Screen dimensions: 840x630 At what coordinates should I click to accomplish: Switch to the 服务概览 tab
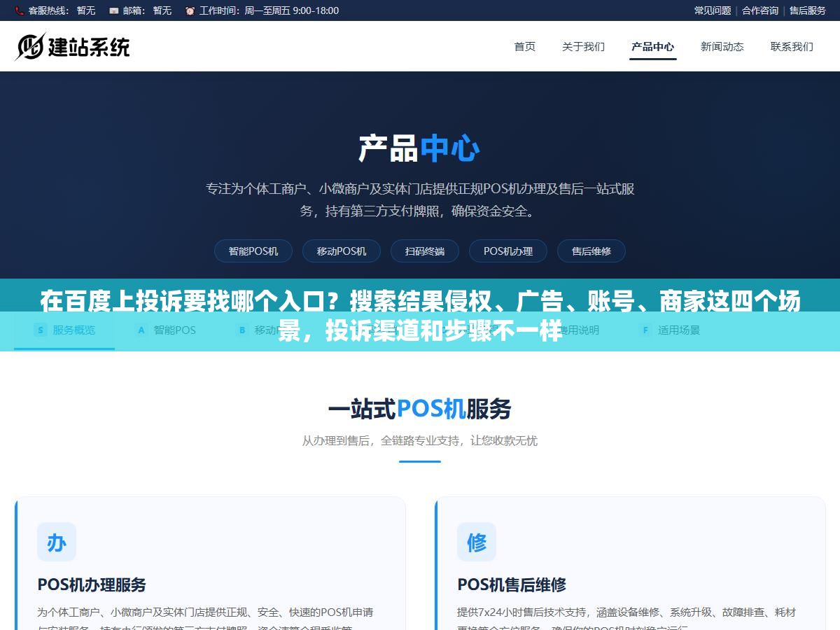click(64, 330)
